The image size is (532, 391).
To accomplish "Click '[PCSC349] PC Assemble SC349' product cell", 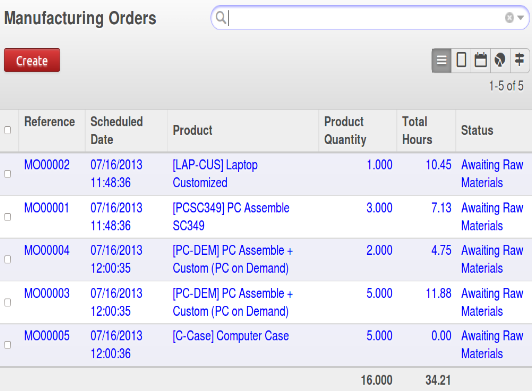I will [x=231, y=217].
